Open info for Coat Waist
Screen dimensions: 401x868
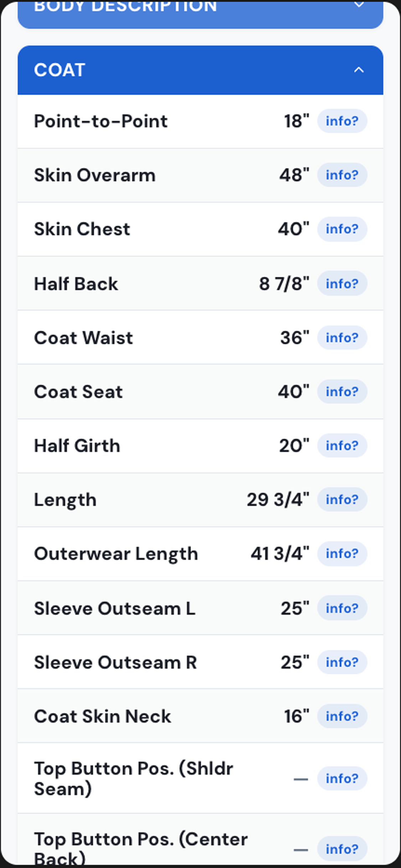342,337
